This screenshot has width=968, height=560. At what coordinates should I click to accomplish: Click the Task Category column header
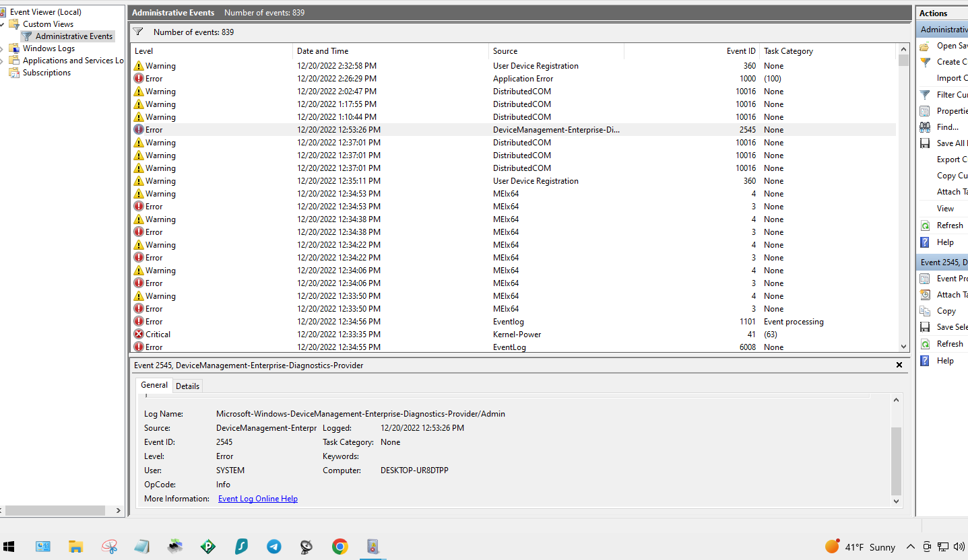tap(828, 51)
